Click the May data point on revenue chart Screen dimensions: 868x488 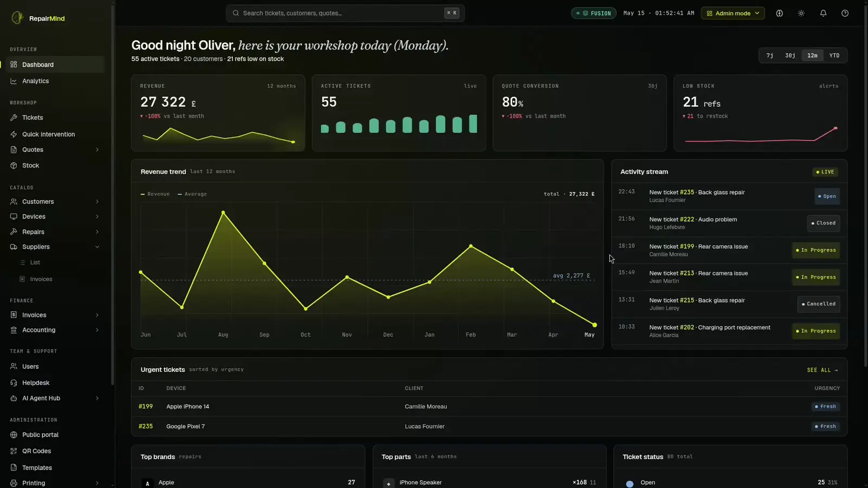pos(595,325)
